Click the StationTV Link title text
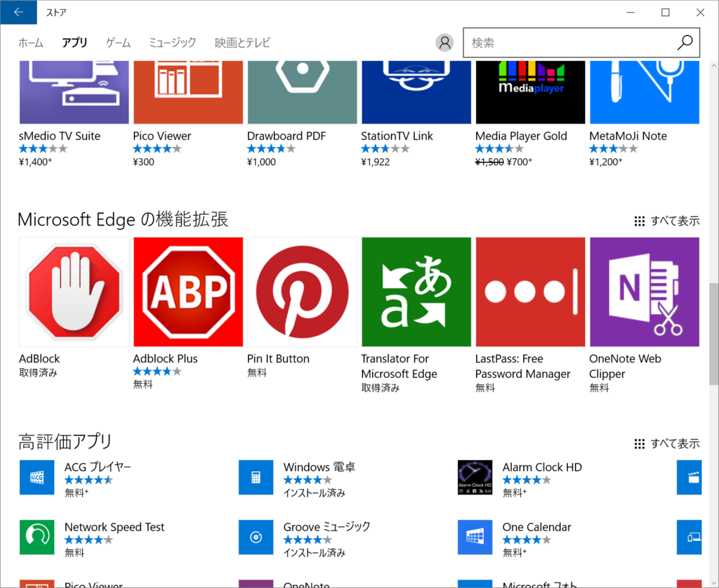Screen dimensions: 719x588 point(397,136)
